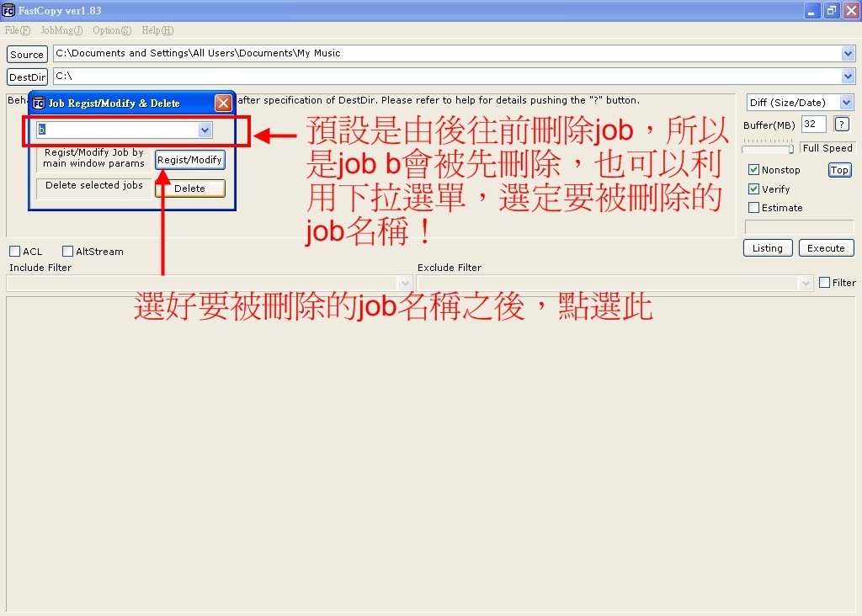The height and width of the screenshot is (616, 862).
Task: Click the DestDir button
Action: pos(27,77)
